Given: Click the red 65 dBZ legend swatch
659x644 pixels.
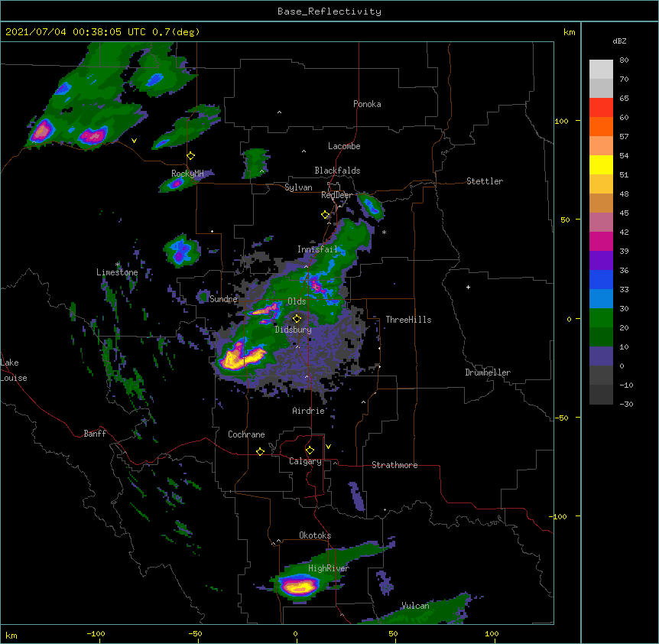Looking at the screenshot, I should pyautogui.click(x=601, y=107).
